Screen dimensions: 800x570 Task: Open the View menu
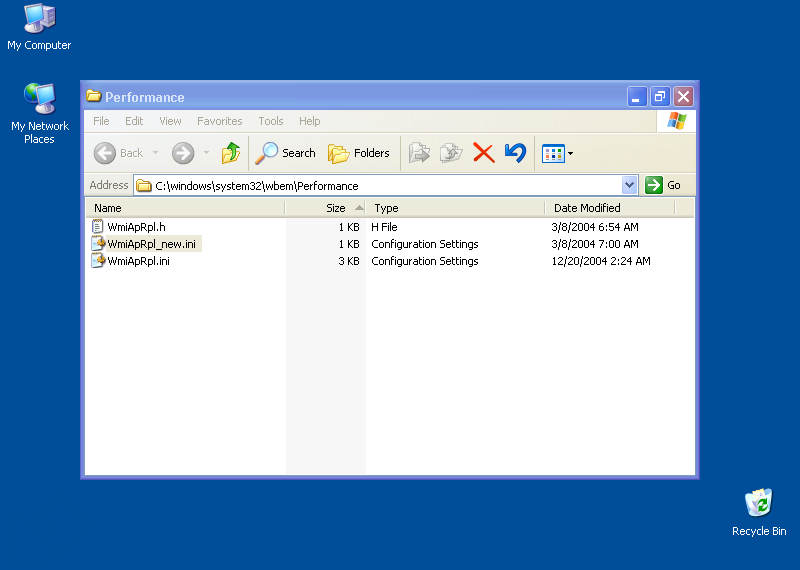tap(170, 121)
